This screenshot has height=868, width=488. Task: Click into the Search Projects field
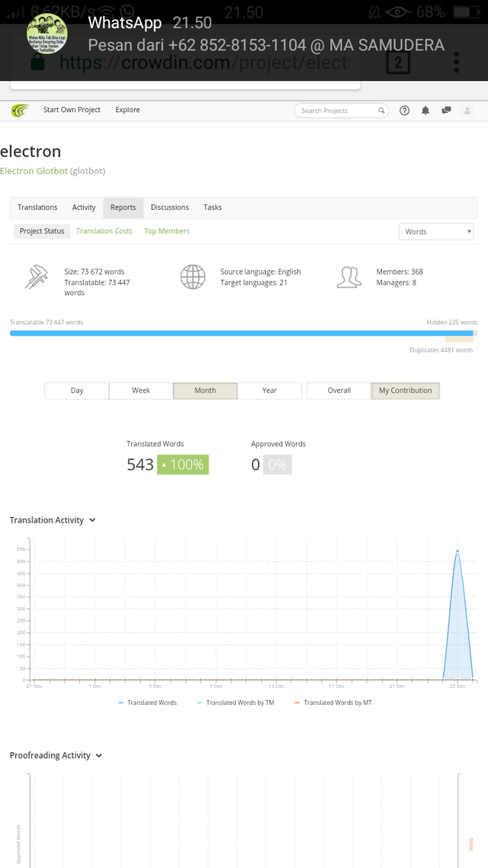pyautogui.click(x=342, y=110)
